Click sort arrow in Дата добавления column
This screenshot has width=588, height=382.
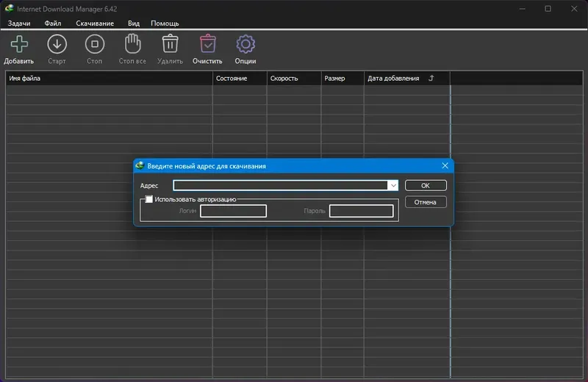[x=431, y=78]
